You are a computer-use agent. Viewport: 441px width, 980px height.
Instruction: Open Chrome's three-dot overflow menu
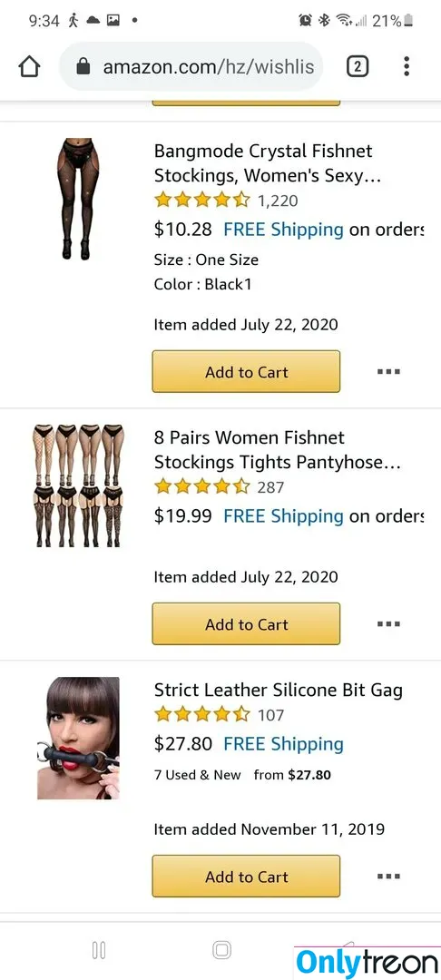(407, 66)
